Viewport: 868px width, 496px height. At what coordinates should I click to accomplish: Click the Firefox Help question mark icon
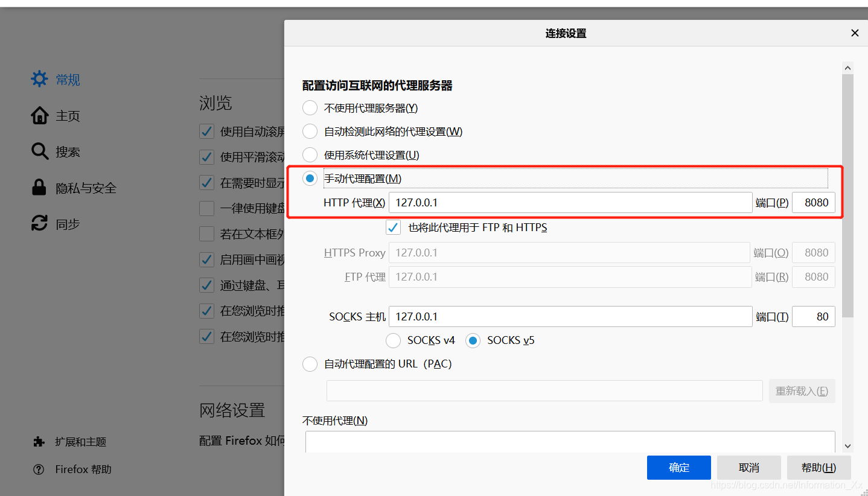[x=39, y=469]
